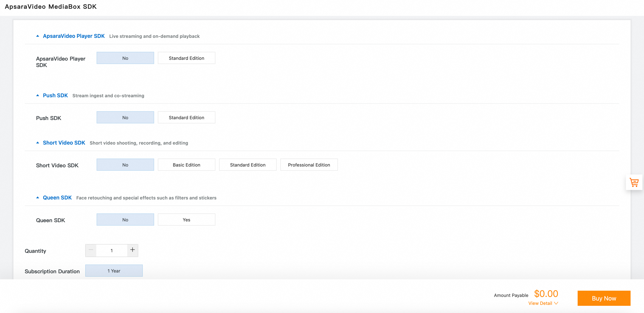Click 'Short video shooting, recording, and editing' text
The height and width of the screenshot is (313, 644).
(x=139, y=143)
